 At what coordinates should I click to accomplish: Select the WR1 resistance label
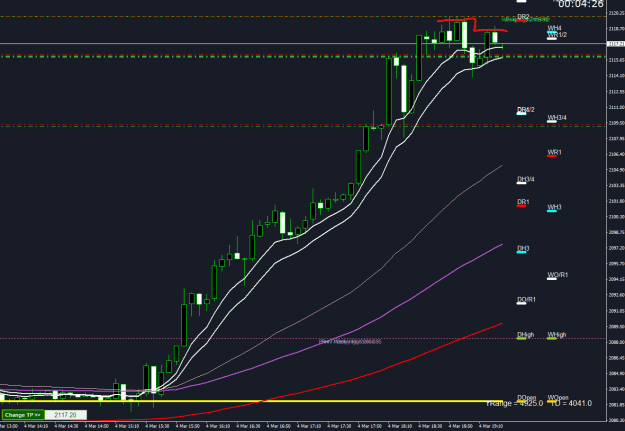554,152
